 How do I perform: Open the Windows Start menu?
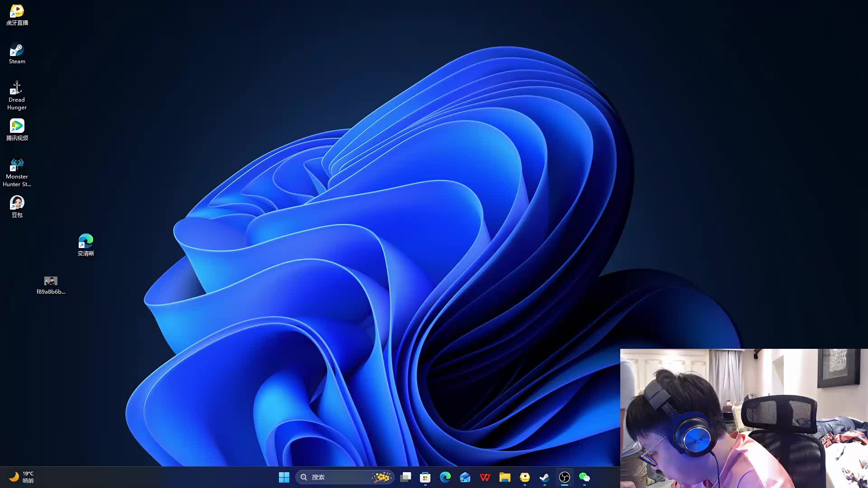[284, 477]
